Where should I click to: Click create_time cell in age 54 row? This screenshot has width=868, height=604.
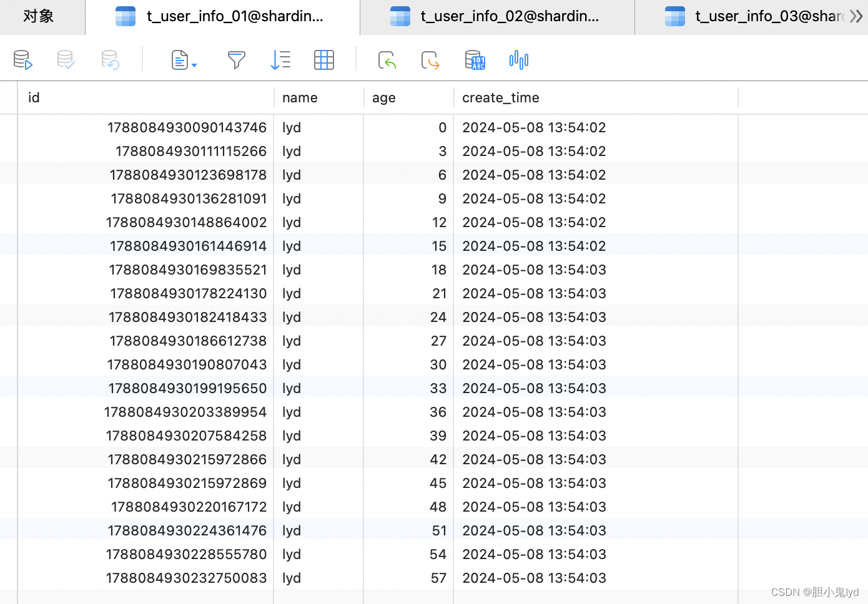point(596,554)
